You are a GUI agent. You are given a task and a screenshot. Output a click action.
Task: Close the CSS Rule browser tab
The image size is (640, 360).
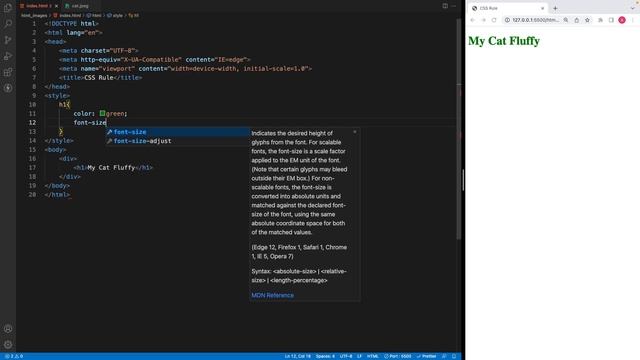(542, 8)
